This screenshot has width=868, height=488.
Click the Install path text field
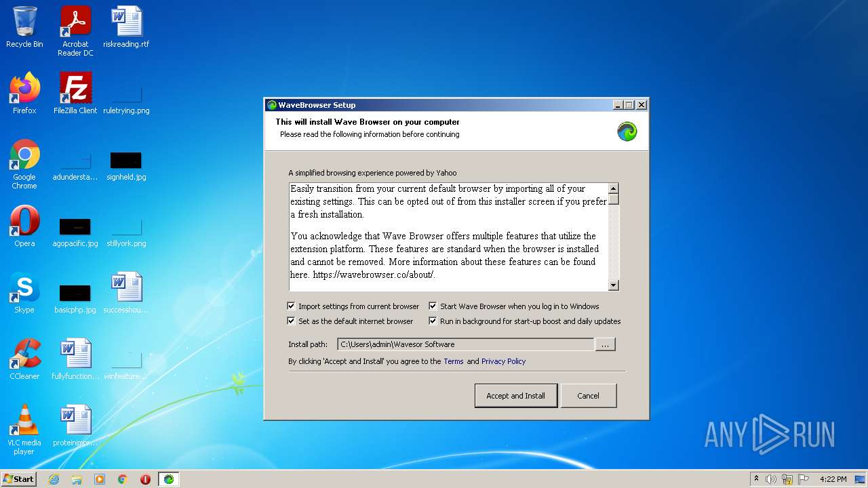(x=465, y=344)
